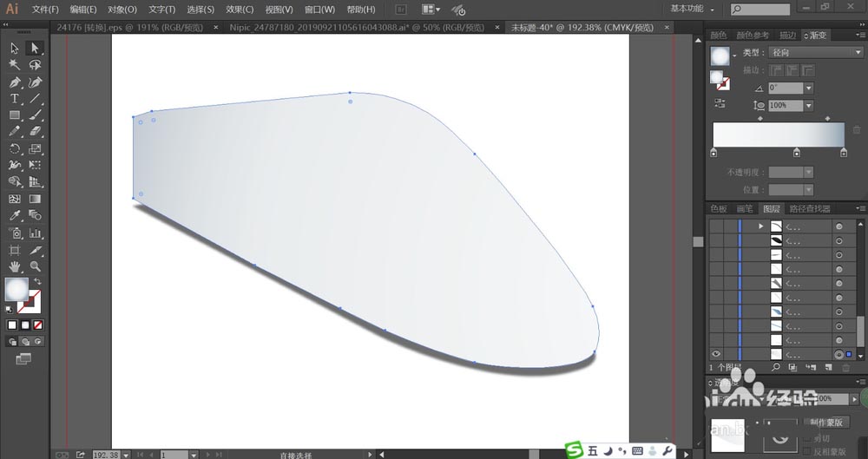Set toolbox color mode to Gradient

click(25, 325)
